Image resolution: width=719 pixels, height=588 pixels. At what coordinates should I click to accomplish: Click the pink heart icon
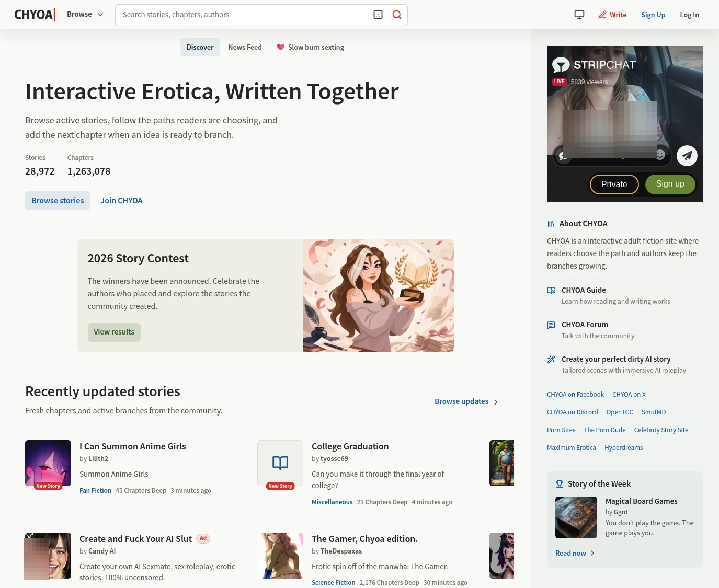[x=281, y=47]
